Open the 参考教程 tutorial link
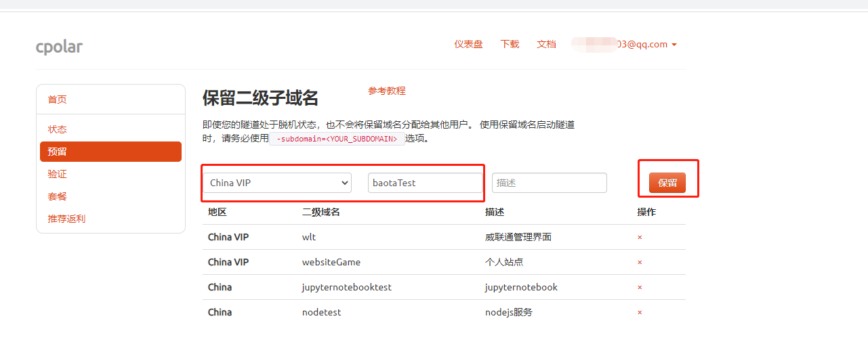The image size is (868, 352). (386, 91)
